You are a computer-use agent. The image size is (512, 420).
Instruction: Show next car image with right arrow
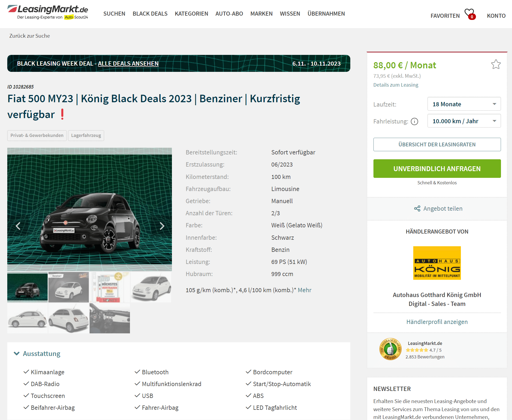point(162,226)
